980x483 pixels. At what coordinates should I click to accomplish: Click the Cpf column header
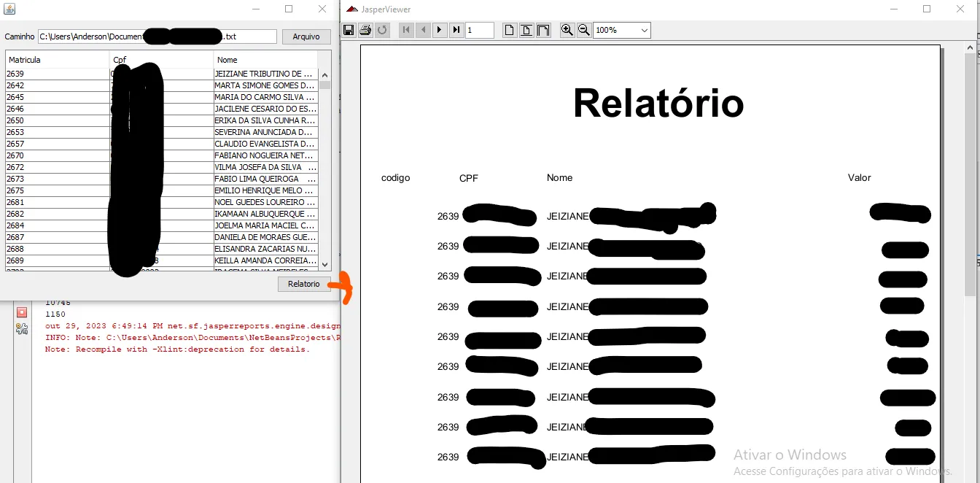click(x=162, y=60)
